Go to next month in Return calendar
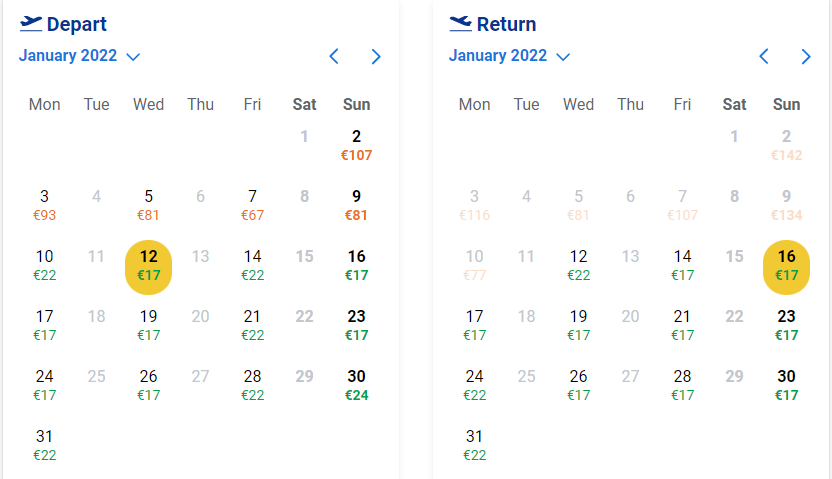 point(805,56)
